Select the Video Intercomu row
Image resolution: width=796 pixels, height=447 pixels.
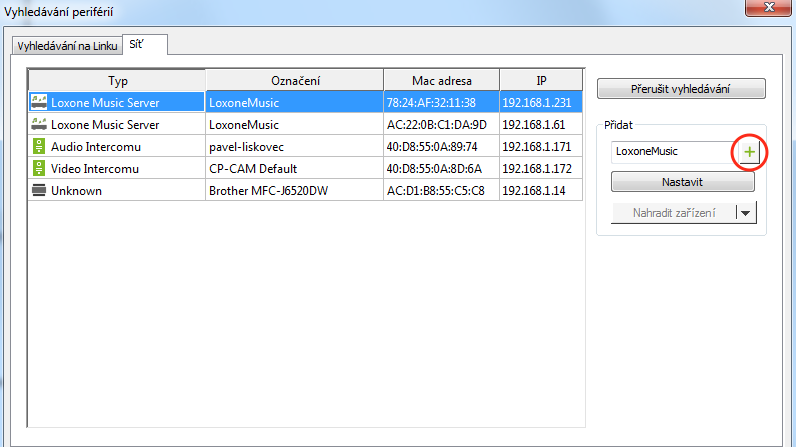(x=305, y=168)
